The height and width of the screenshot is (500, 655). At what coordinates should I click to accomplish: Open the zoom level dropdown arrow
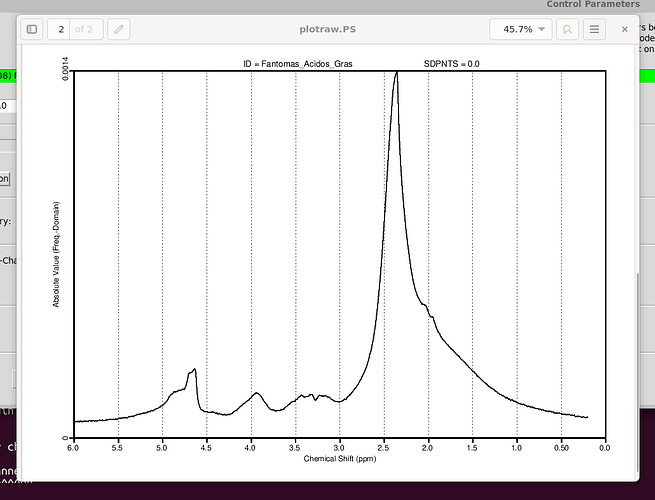[x=543, y=30]
